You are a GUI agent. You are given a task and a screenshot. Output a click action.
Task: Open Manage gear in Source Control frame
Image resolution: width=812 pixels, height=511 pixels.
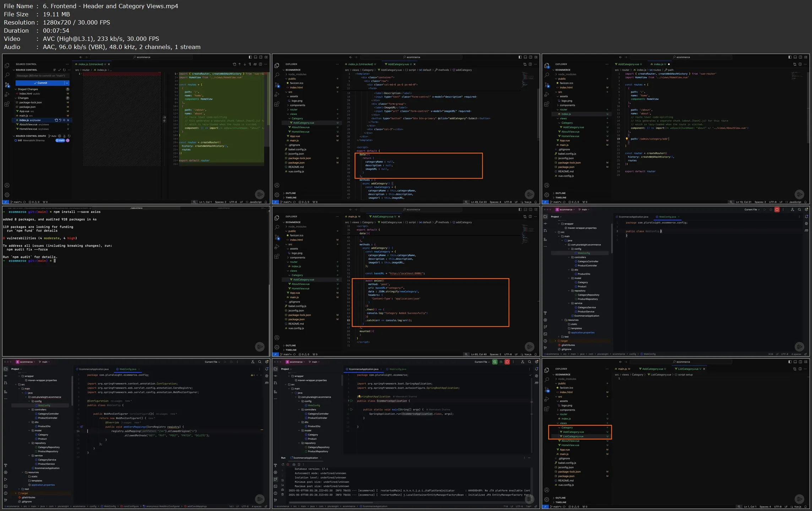pos(7,195)
